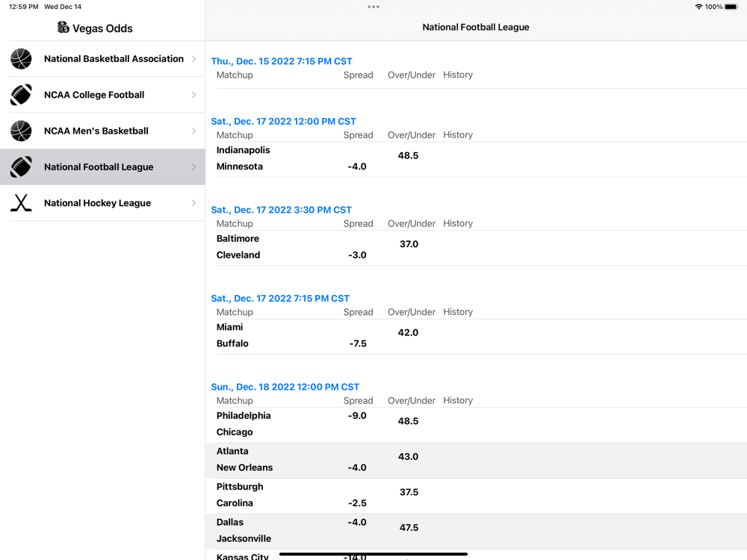
Task: Tap the Wi-Fi status icon
Action: tap(698, 7)
